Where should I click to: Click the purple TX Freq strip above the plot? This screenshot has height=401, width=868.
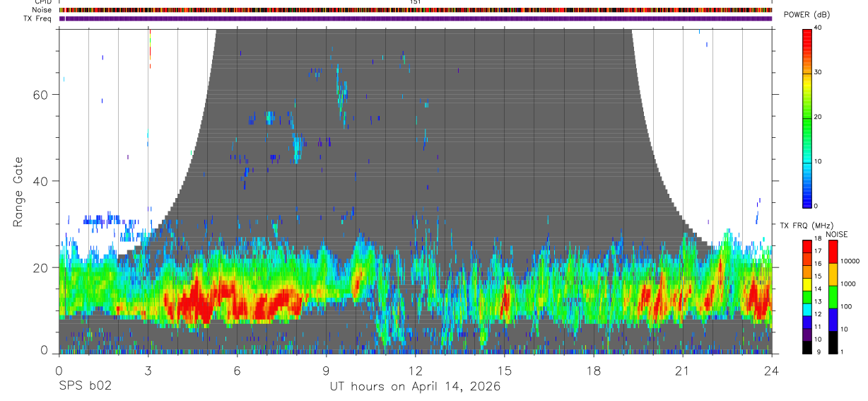coord(415,18)
